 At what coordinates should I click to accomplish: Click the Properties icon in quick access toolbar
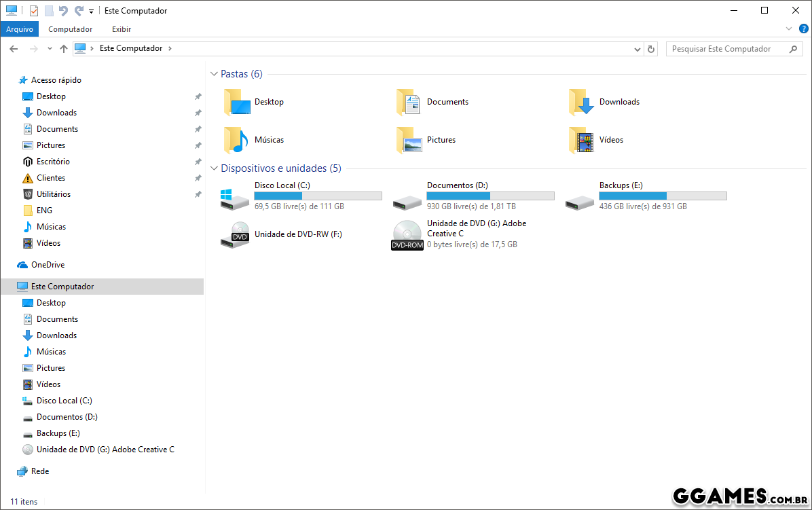point(34,11)
